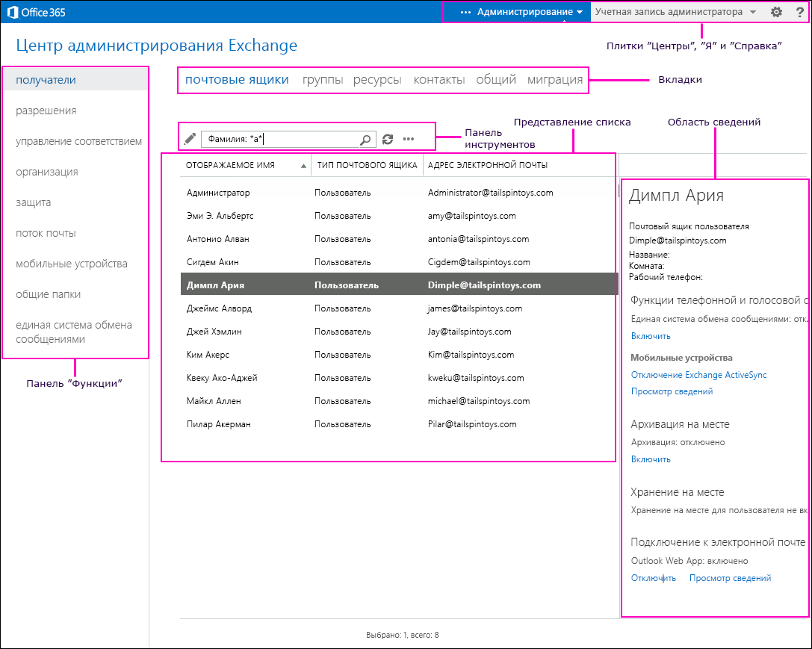Click Просмотр сведений under Мобильные устройства
Viewport: 812px width, 649px height.
coord(672,391)
